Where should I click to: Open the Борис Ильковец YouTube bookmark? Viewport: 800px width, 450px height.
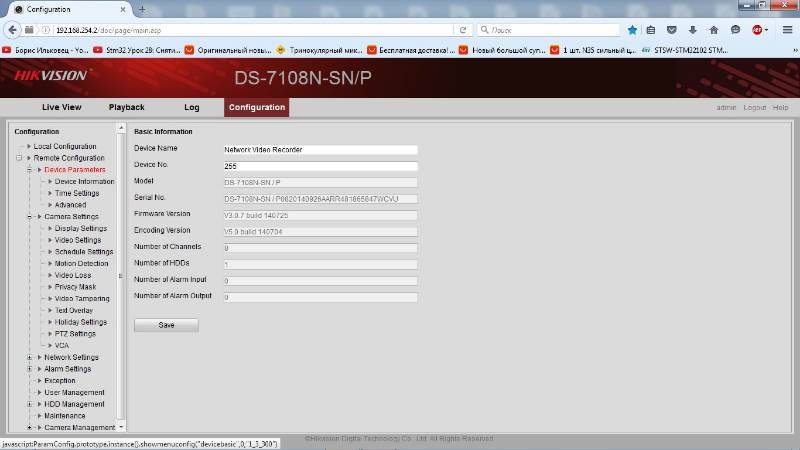45,50
